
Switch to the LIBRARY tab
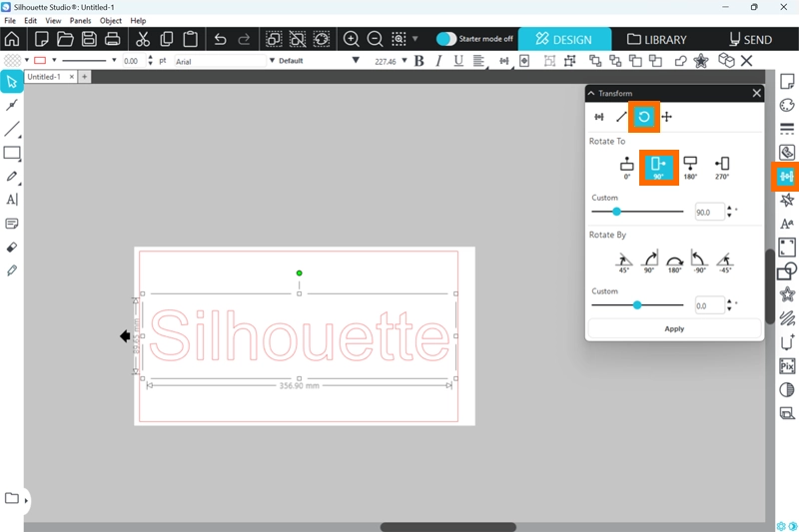coord(657,40)
